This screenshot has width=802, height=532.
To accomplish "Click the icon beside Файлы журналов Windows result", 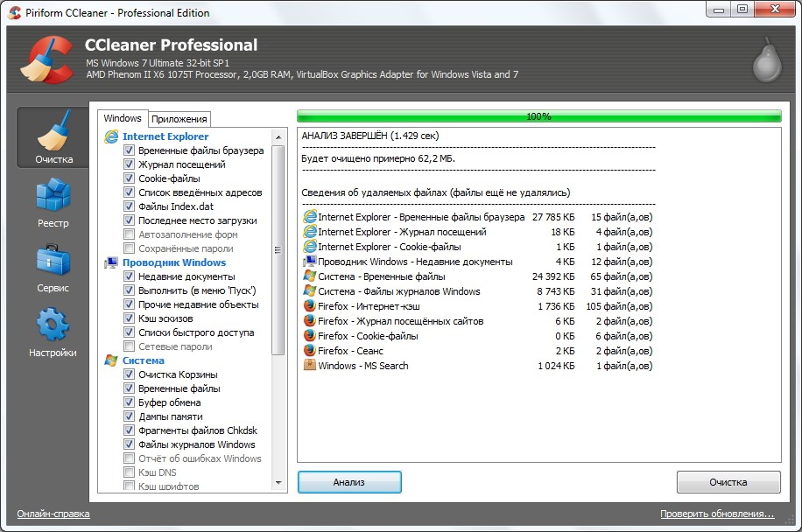I will point(309,290).
